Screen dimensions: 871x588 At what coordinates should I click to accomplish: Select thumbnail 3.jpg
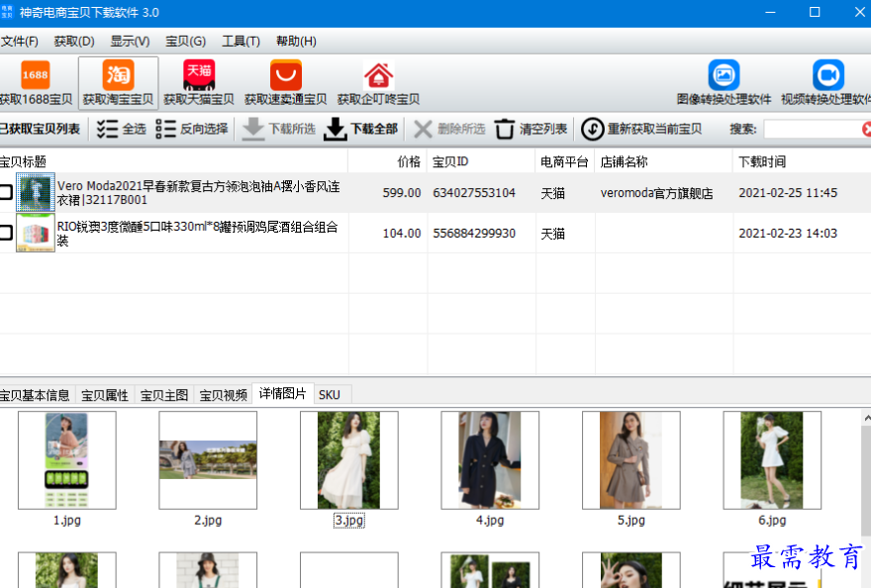tap(348, 460)
